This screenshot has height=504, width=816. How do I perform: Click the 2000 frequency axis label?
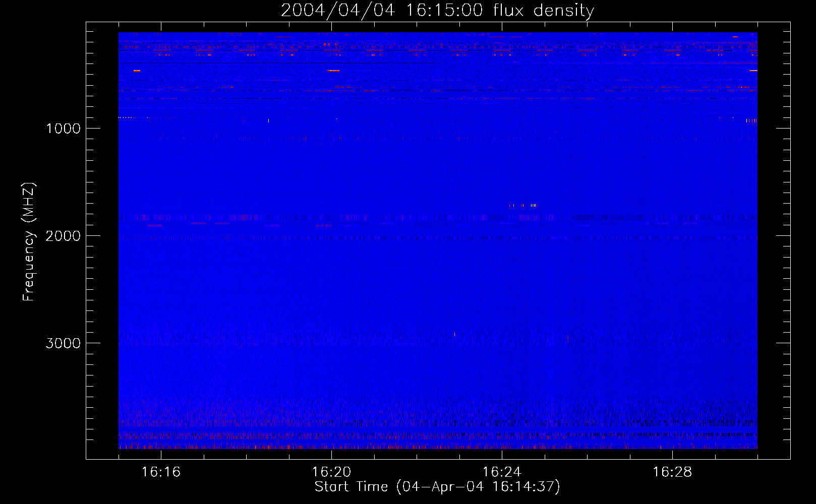point(63,236)
